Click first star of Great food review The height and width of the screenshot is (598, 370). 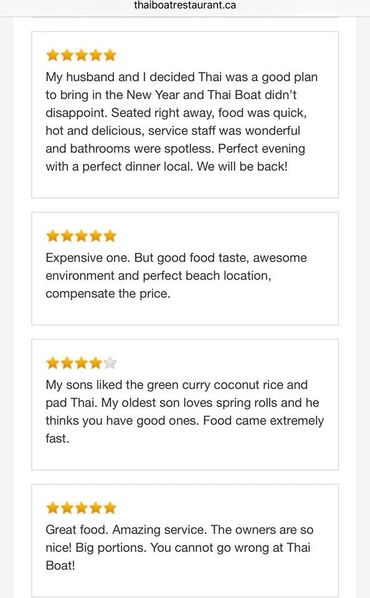(x=52, y=508)
